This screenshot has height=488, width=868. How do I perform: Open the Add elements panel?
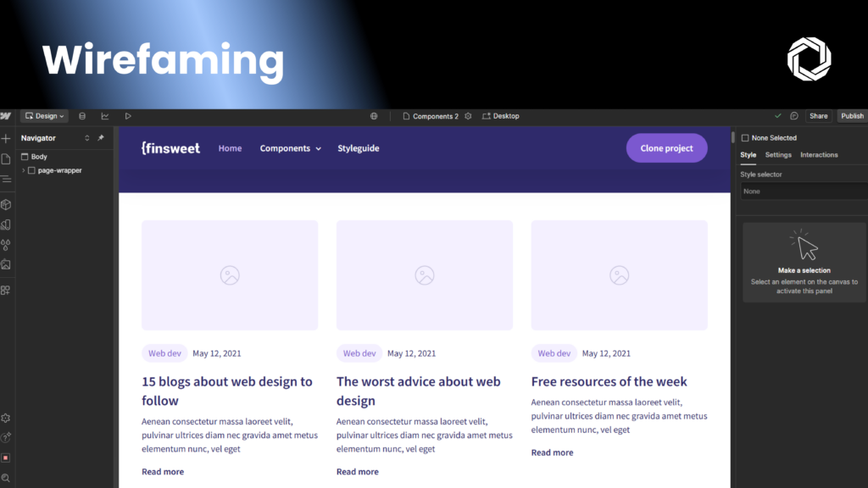[6, 138]
